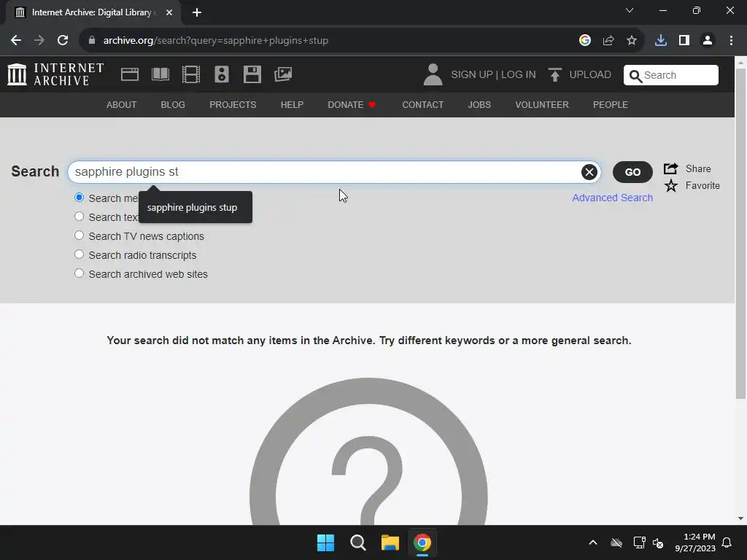Open the Video film strip icon
This screenshot has width=747, height=560.
[x=191, y=74]
